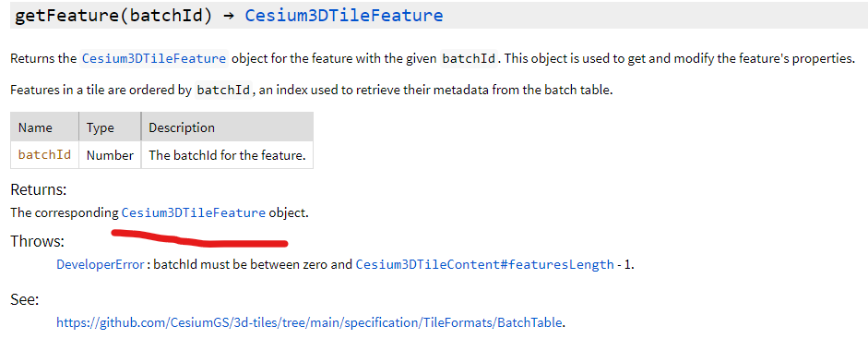Screen dimensions: 868x339
Task: Open the DeveloperError link
Action: (101, 265)
